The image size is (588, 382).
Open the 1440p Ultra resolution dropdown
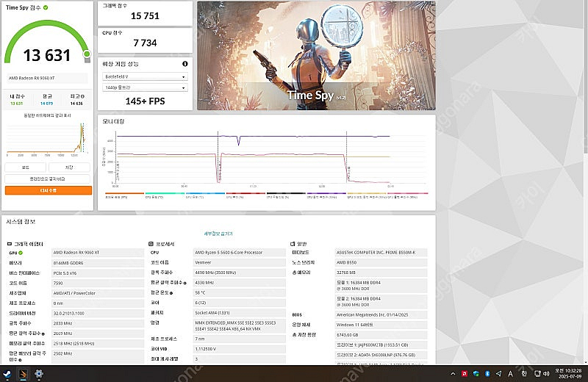[145, 87]
